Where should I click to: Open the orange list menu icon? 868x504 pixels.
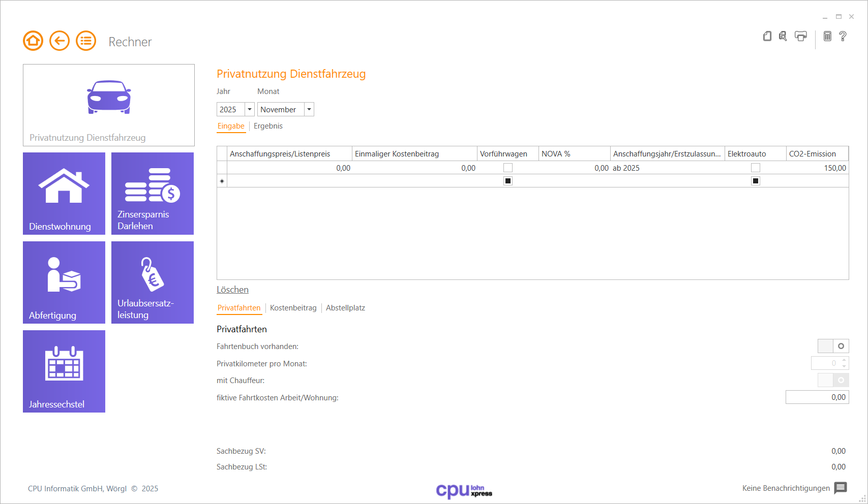[x=86, y=41]
